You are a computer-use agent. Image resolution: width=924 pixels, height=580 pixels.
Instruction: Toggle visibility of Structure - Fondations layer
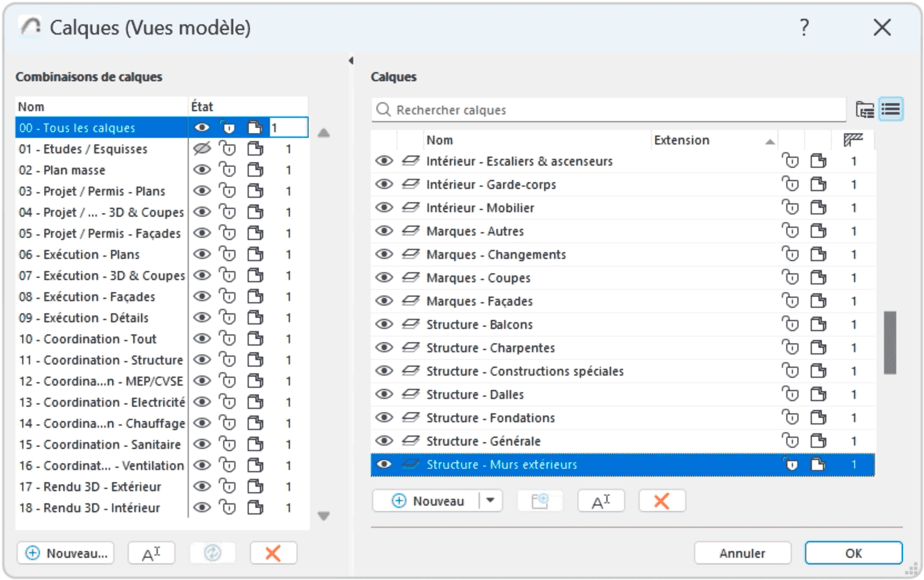(x=384, y=418)
